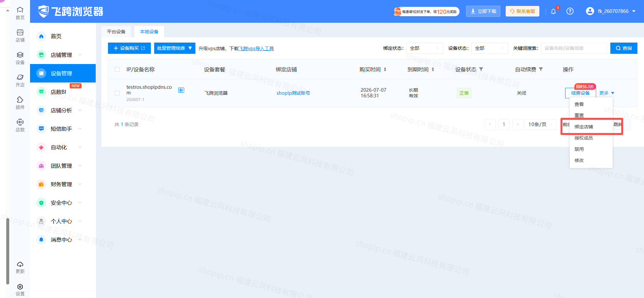Expand the 个人中心 sidebar menu

(63, 221)
